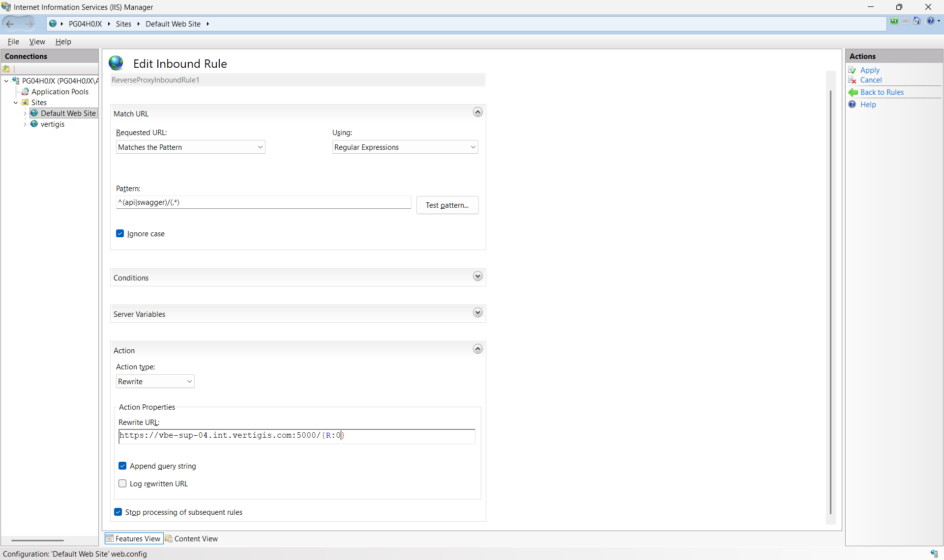Click the Apply action icon
This screenshot has width=944, height=560.
coord(853,70)
